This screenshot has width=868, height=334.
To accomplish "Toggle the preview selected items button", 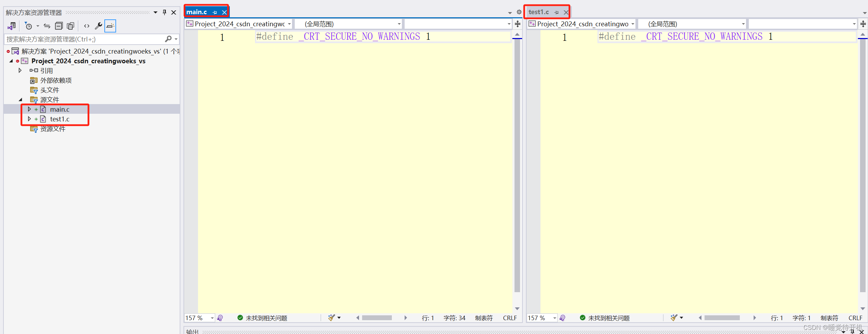I will pyautogui.click(x=110, y=26).
